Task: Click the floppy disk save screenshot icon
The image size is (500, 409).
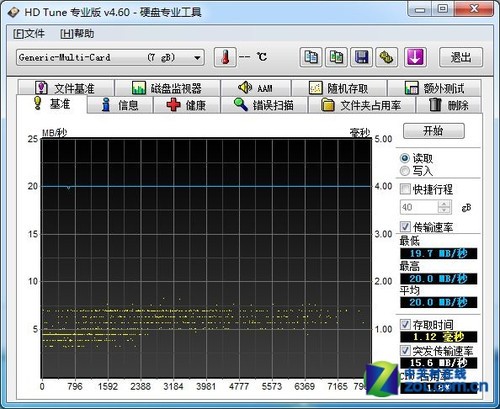Action: [361, 57]
